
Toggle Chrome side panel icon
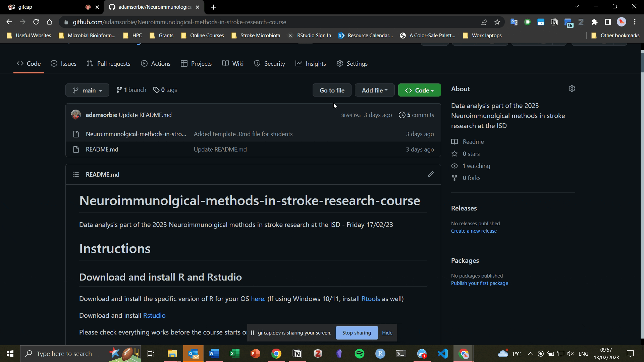point(608,22)
